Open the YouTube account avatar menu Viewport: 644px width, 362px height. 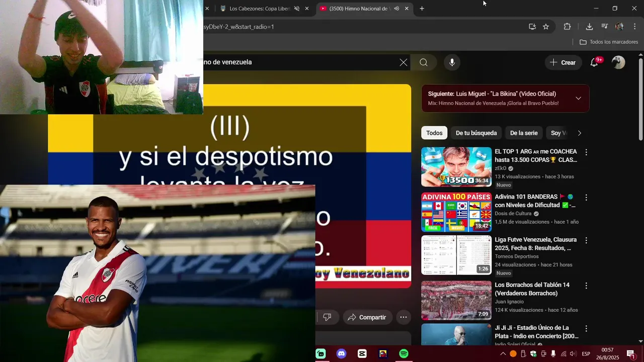[618, 62]
